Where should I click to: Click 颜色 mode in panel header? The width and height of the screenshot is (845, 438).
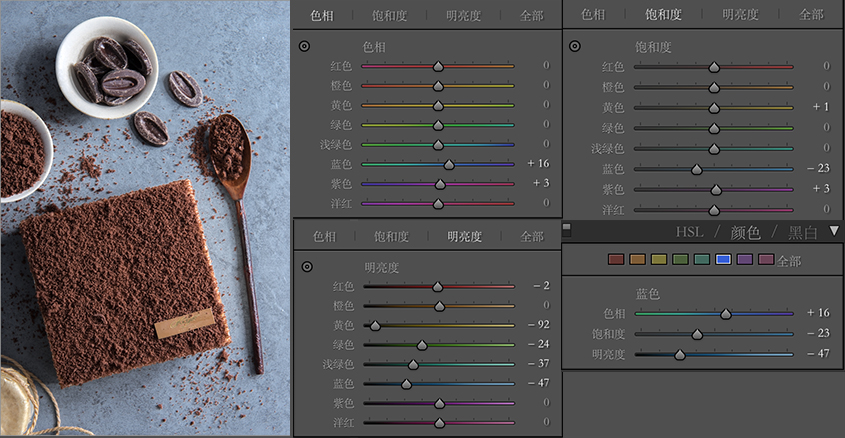745,232
